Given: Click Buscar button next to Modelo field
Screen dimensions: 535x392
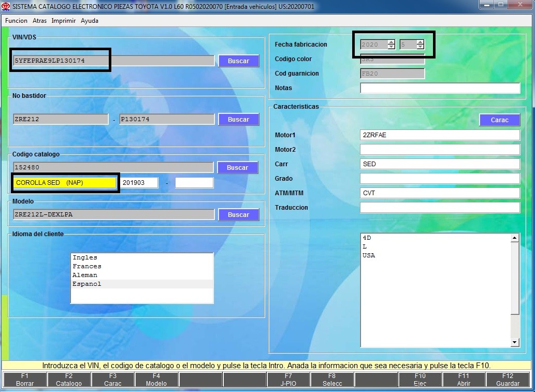Looking at the screenshot, I should click(x=238, y=215).
